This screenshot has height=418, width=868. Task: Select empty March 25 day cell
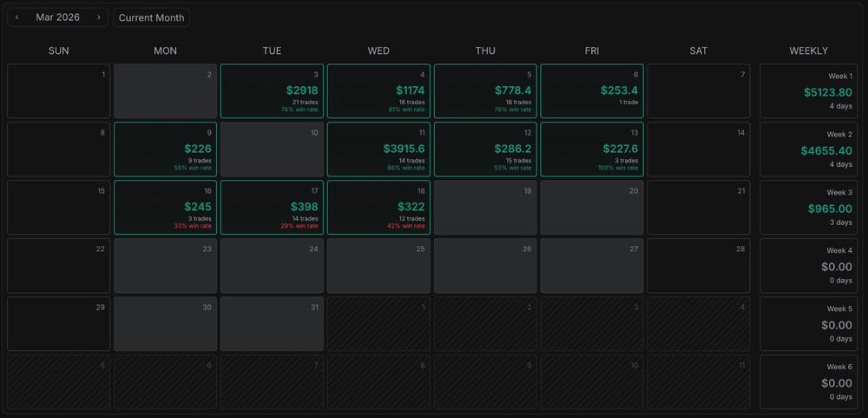click(x=378, y=266)
